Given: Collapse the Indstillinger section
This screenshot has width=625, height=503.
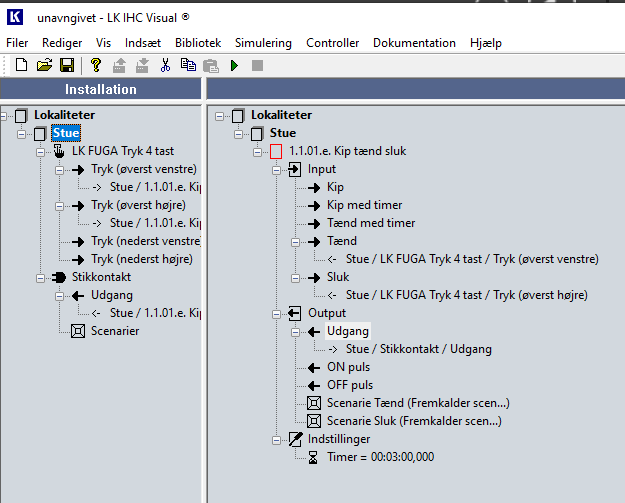Looking at the screenshot, I should [x=276, y=439].
